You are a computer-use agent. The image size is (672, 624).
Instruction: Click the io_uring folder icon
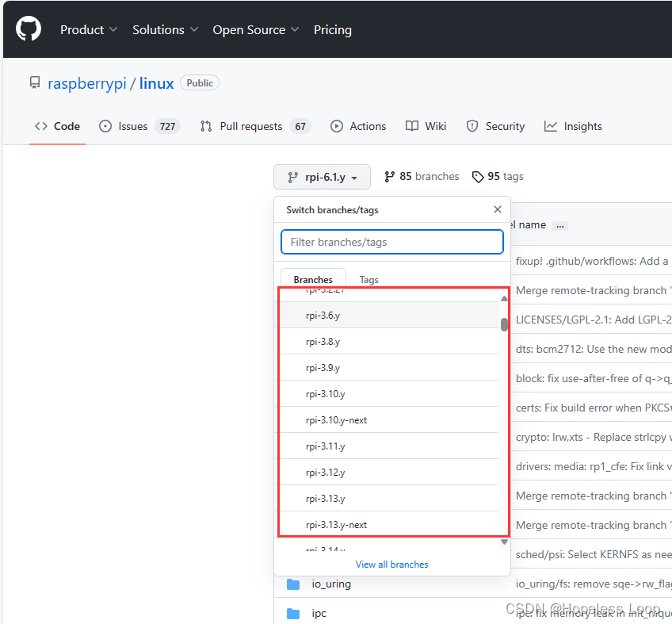click(293, 584)
